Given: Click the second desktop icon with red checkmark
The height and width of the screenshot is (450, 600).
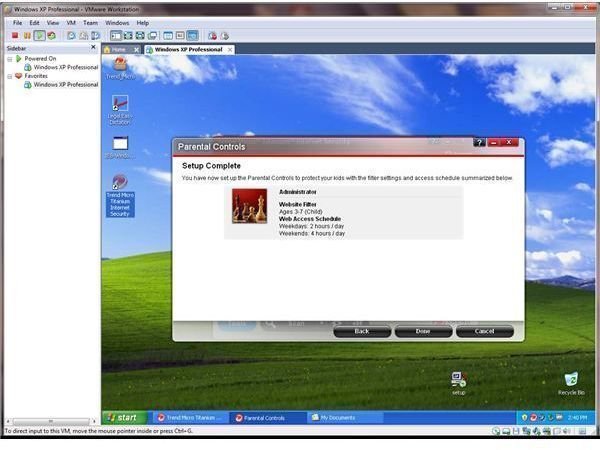Looking at the screenshot, I should 120,109.
